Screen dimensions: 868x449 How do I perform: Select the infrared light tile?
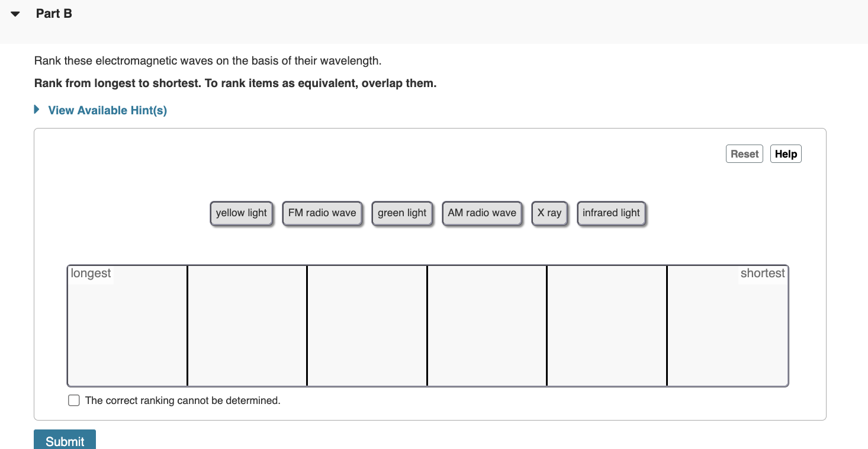tap(611, 213)
